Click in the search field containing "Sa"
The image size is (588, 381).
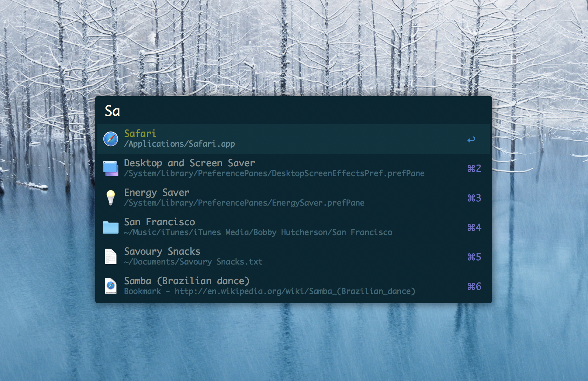point(280,111)
